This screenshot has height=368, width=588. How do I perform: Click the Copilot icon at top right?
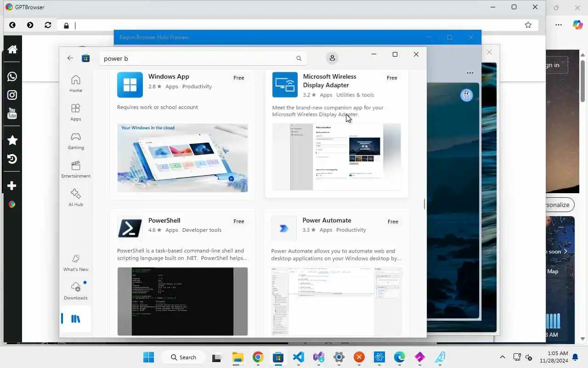(577, 25)
